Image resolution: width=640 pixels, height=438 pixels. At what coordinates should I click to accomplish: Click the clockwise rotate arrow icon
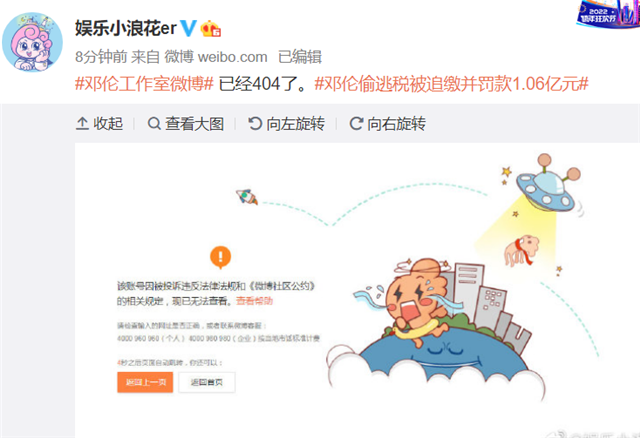356,124
